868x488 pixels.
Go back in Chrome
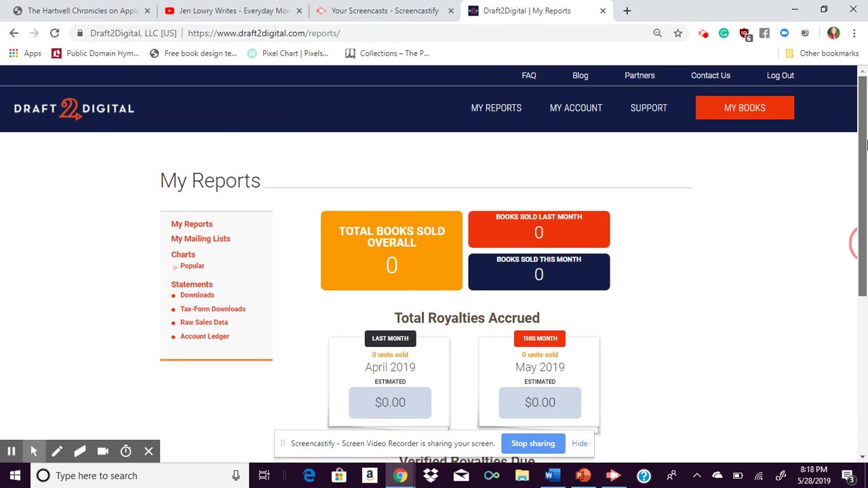pyautogui.click(x=14, y=33)
